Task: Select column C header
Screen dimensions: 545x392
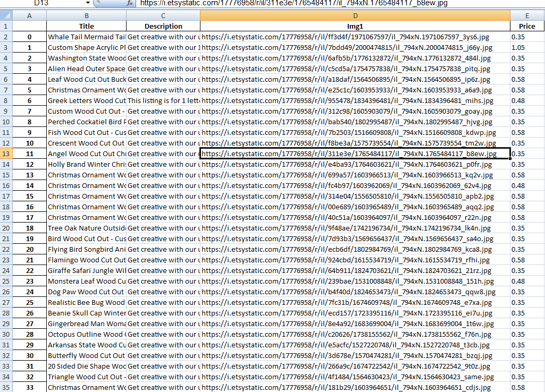Action: click(163, 15)
